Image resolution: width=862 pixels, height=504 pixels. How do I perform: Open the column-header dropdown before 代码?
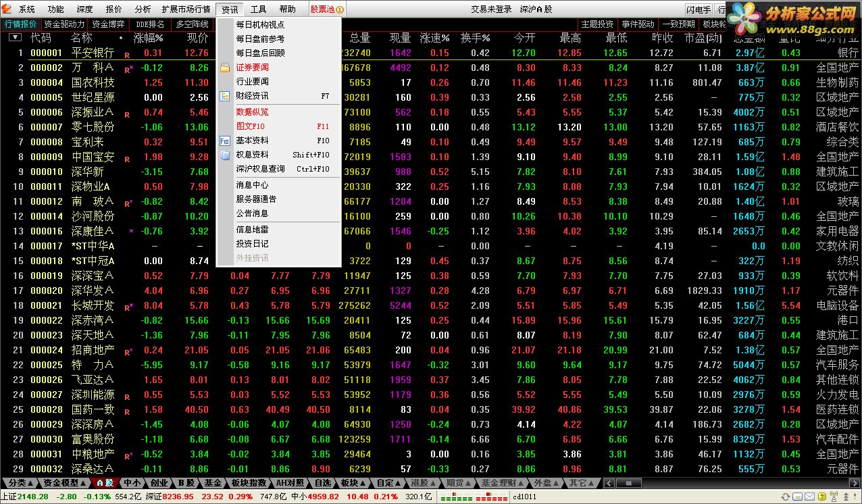coord(15,38)
